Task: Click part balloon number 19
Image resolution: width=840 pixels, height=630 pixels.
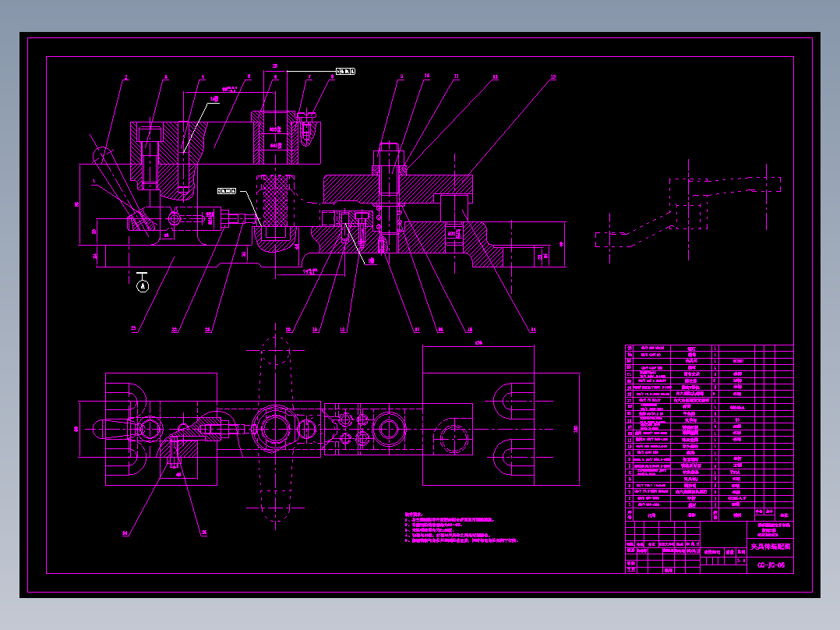Action: tap(315, 330)
